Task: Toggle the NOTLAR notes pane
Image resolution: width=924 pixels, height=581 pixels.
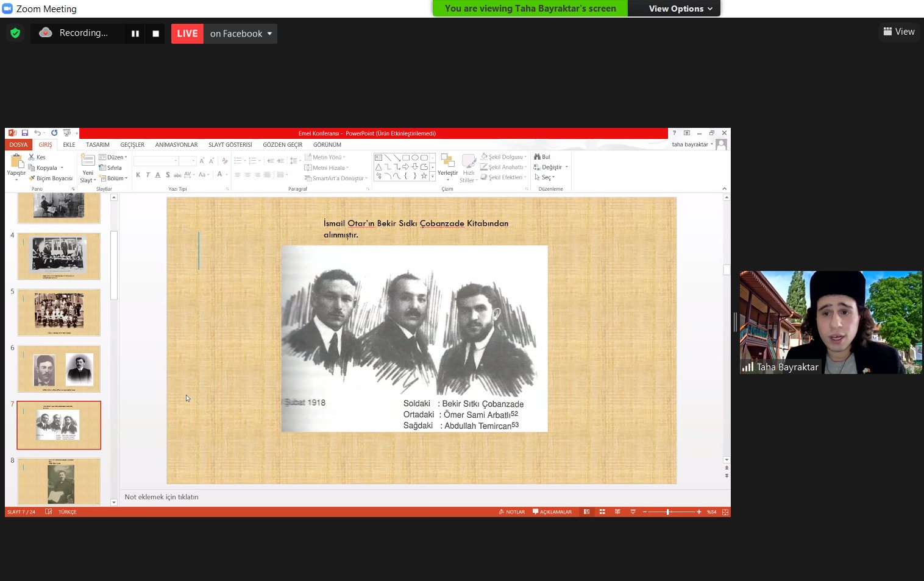Action: click(x=512, y=512)
